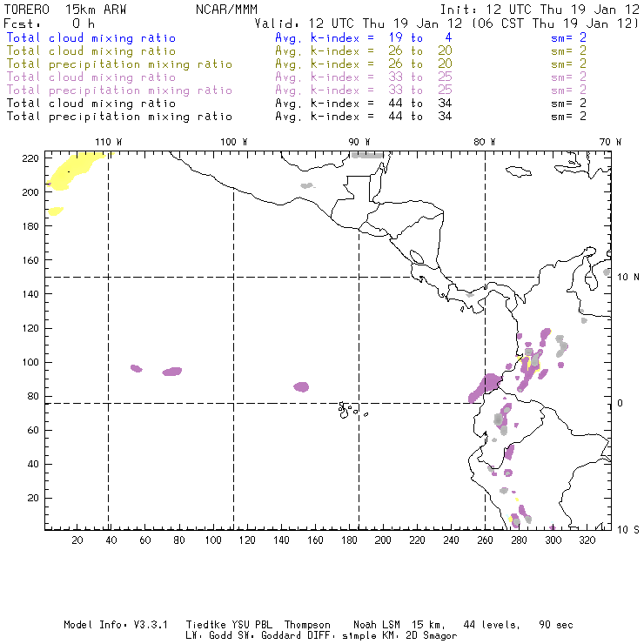Click the Lake Nicaragua outline on the map
Viewport: 644px width, 644px height.
pos(417,257)
